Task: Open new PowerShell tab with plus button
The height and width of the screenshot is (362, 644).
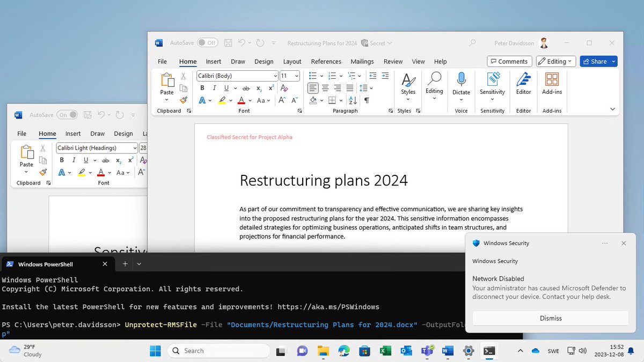Action: (x=125, y=264)
